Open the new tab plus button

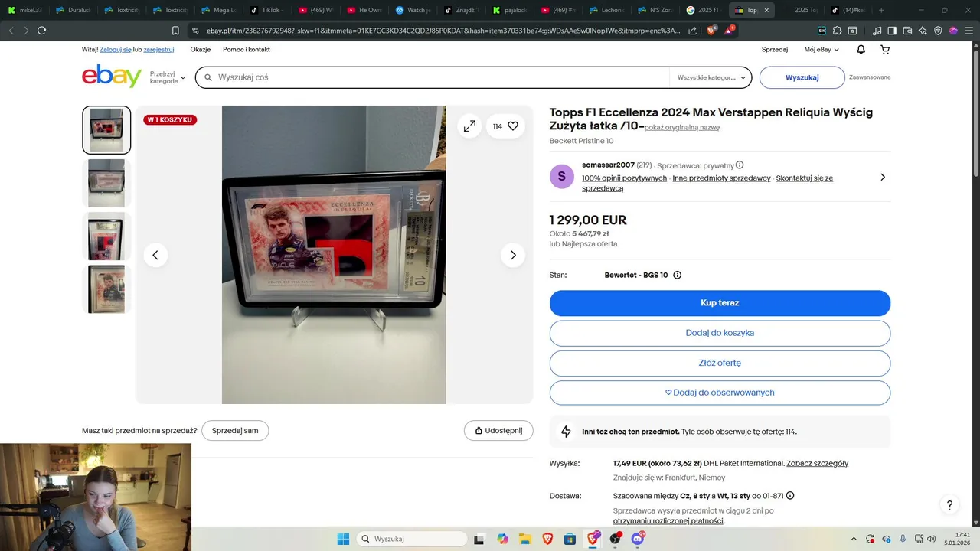[881, 10]
